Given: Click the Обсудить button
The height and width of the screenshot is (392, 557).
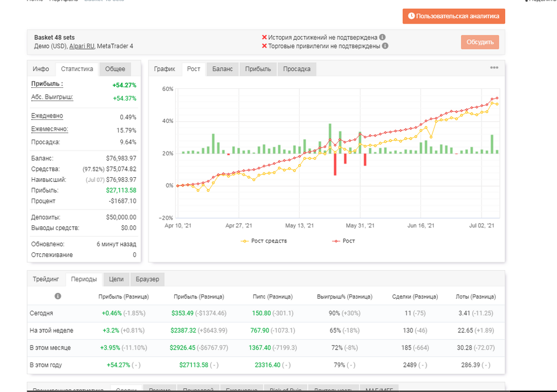Looking at the screenshot, I should [x=480, y=42].
